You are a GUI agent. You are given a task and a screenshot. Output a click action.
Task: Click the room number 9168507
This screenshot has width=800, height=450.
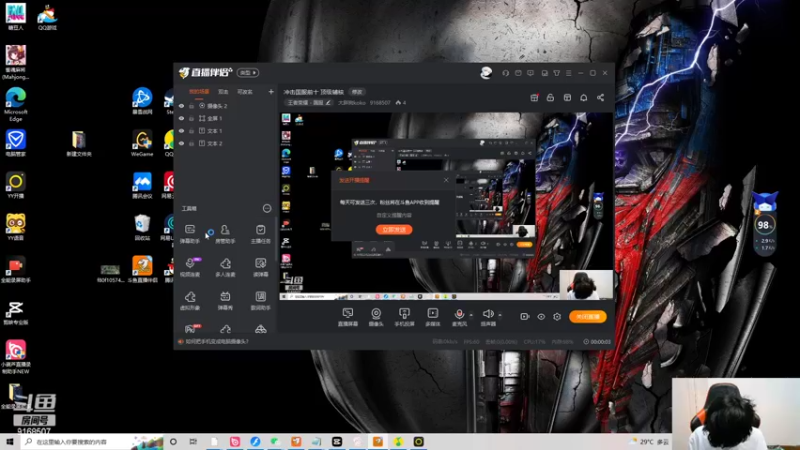pyautogui.click(x=380, y=103)
